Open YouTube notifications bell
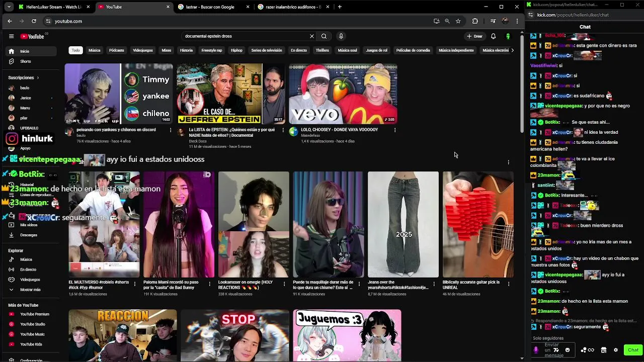Image resolution: width=644 pixels, height=362 pixels. [x=493, y=36]
